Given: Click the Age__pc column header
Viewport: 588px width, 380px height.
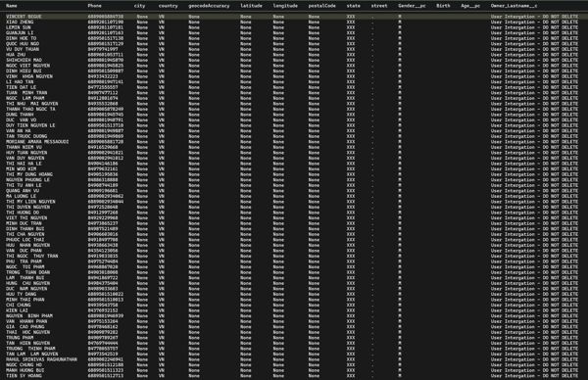Looking at the screenshot, I should pos(470,6).
